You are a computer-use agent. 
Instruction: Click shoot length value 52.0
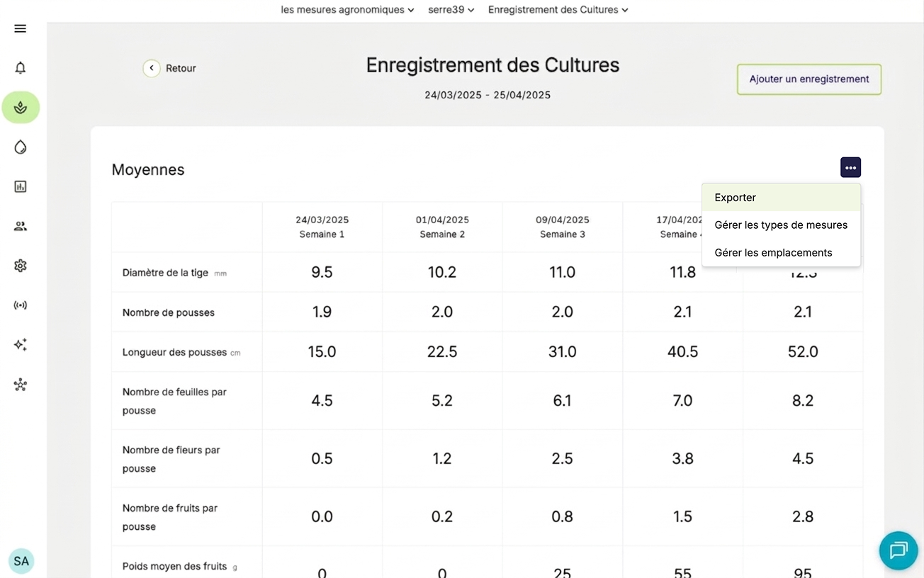(803, 352)
